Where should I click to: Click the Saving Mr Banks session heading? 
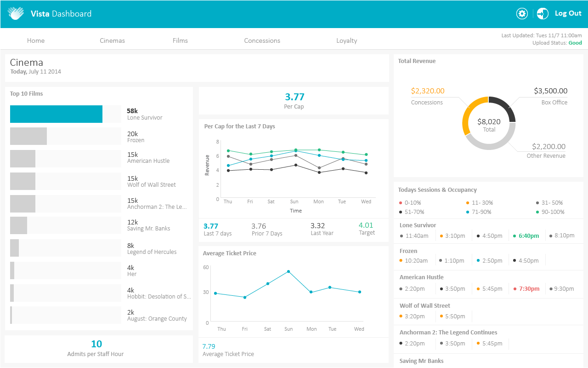[x=422, y=361]
